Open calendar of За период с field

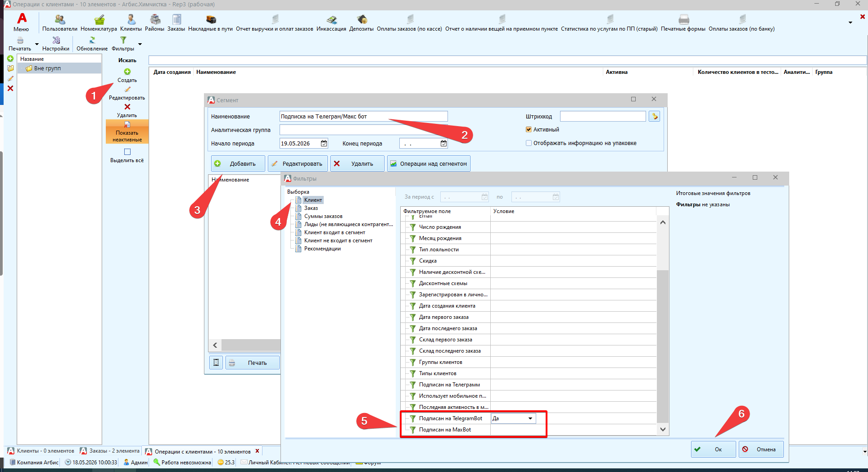coord(485,197)
